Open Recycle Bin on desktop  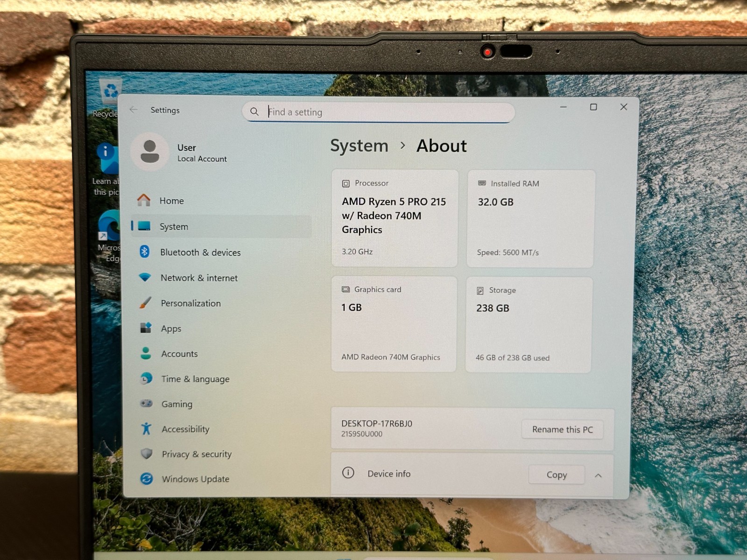(110, 98)
